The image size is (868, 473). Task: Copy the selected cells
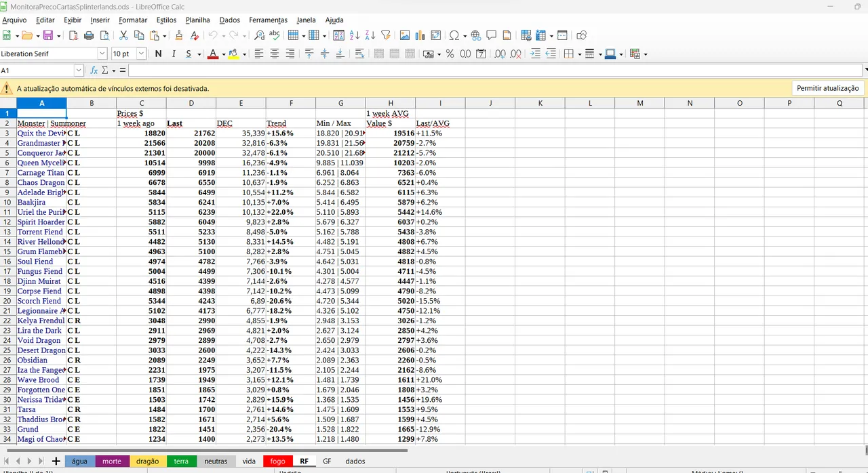click(139, 35)
